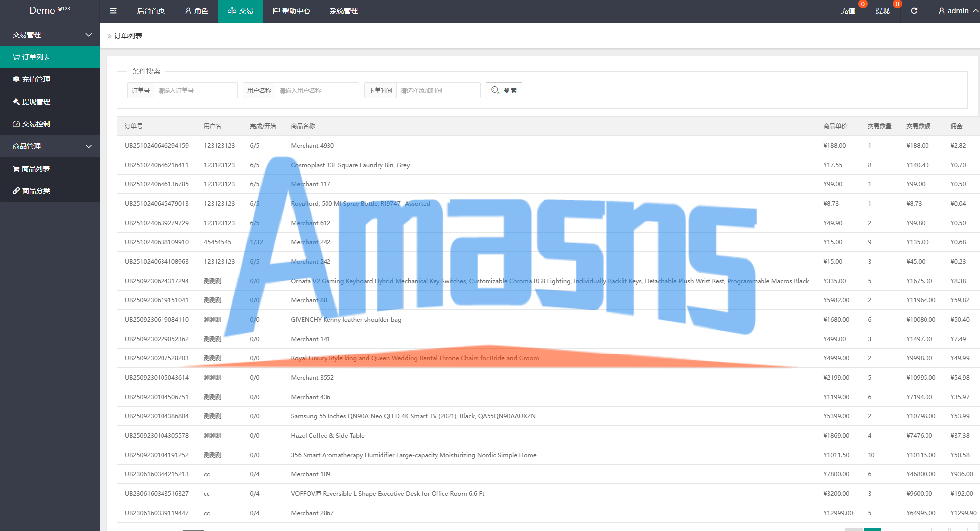980x531 pixels.
Task: Click the 搜索 search button
Action: pyautogui.click(x=503, y=90)
